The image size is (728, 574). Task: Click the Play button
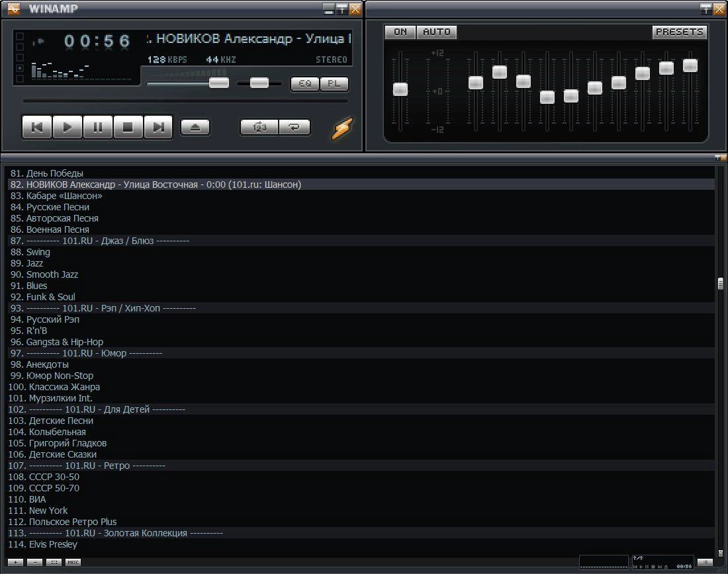coord(68,127)
